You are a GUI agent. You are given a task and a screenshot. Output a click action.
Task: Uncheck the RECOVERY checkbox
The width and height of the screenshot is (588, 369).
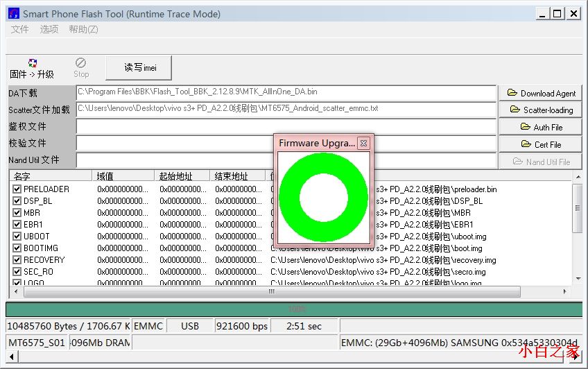(x=17, y=259)
